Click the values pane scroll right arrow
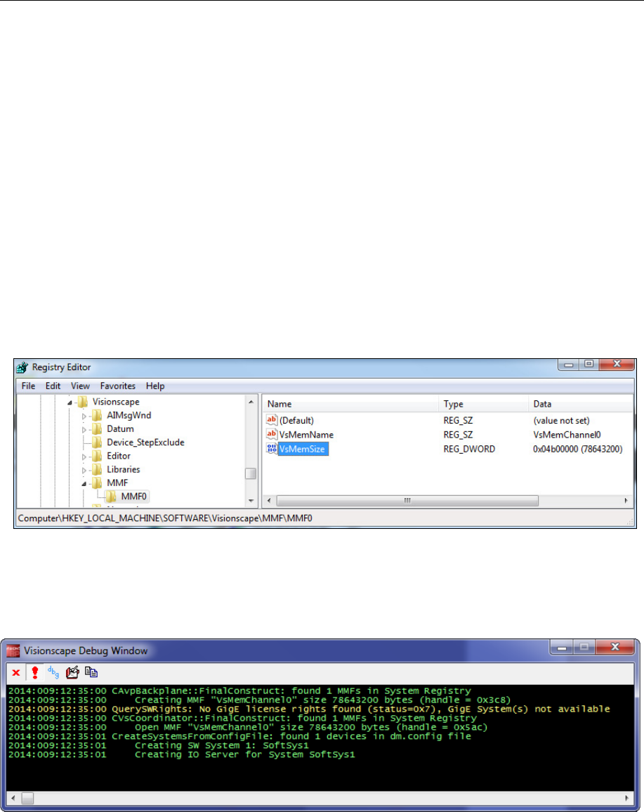644x812 pixels. pos(626,501)
